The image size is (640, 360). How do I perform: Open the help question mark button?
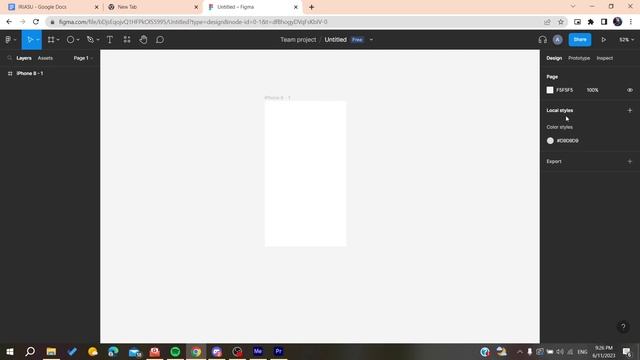coord(623,327)
